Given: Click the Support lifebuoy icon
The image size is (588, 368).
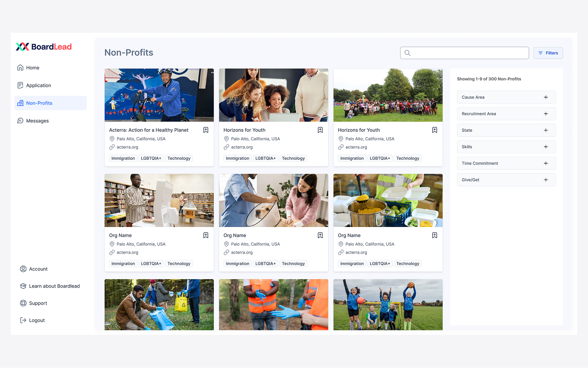Looking at the screenshot, I should point(23,303).
